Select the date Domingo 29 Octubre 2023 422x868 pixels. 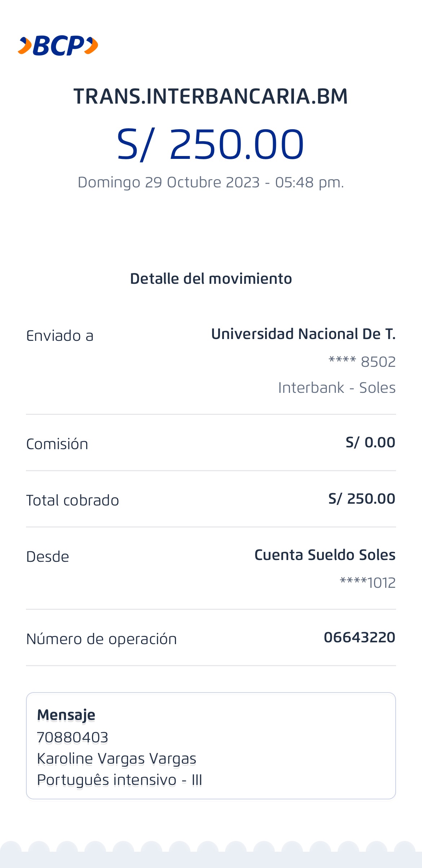click(168, 182)
